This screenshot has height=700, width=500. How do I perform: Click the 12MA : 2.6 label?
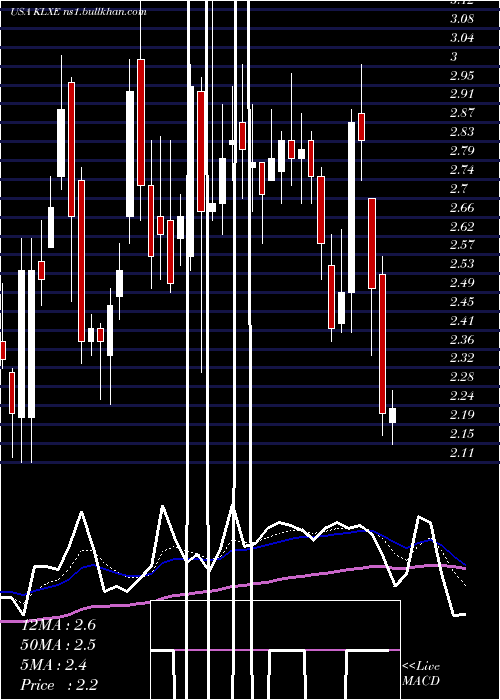pyautogui.click(x=58, y=625)
